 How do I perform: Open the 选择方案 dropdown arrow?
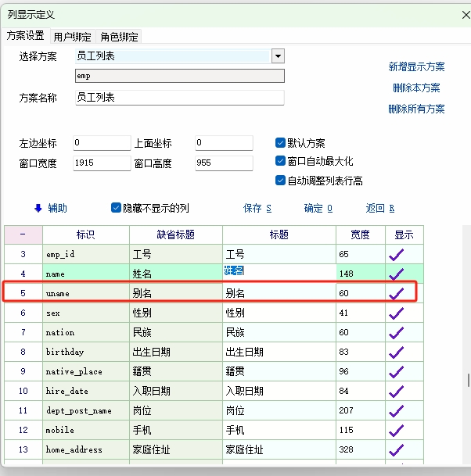tap(277, 56)
